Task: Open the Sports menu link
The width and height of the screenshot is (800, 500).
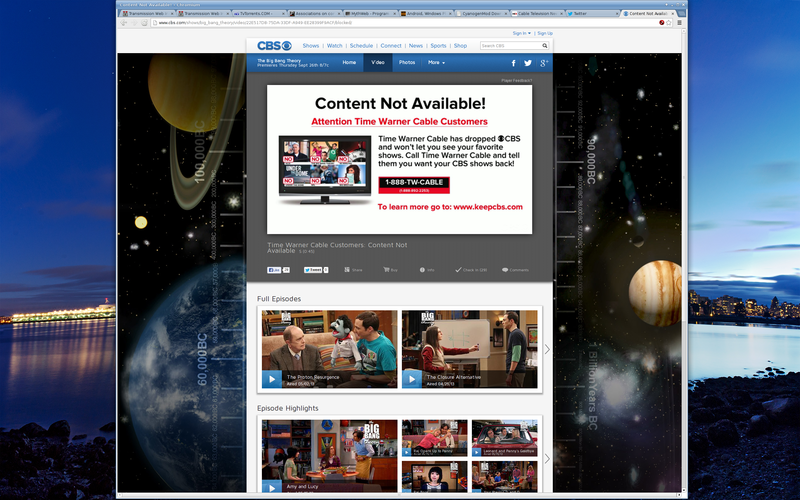Action: pos(438,46)
